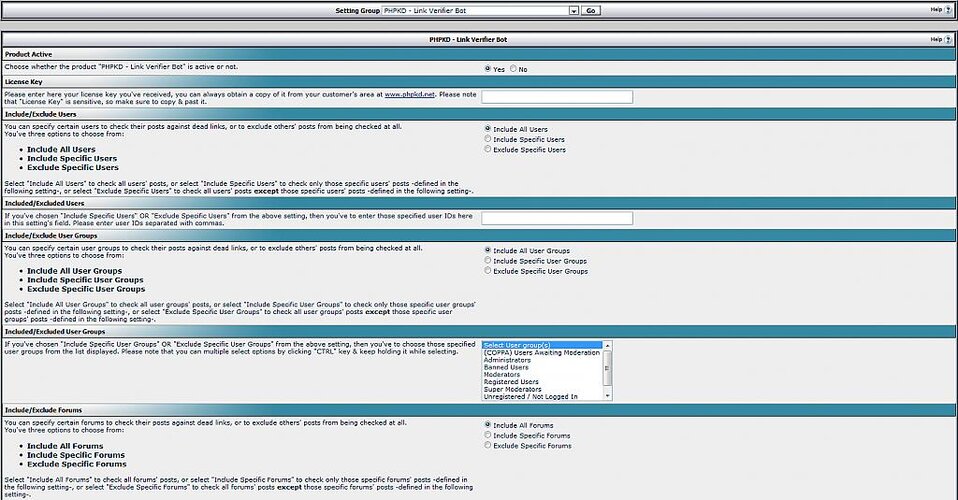Image resolution: width=958 pixels, height=500 pixels.
Task: Click the 'Setting Group' label
Action: [x=357, y=10]
